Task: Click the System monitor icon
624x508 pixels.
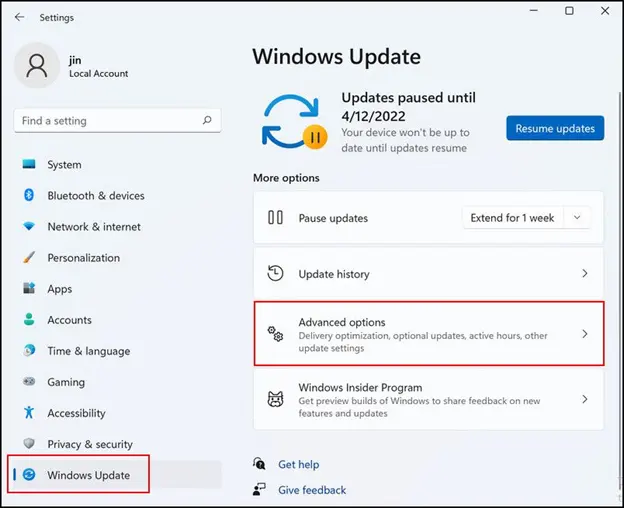Action: tap(29, 164)
